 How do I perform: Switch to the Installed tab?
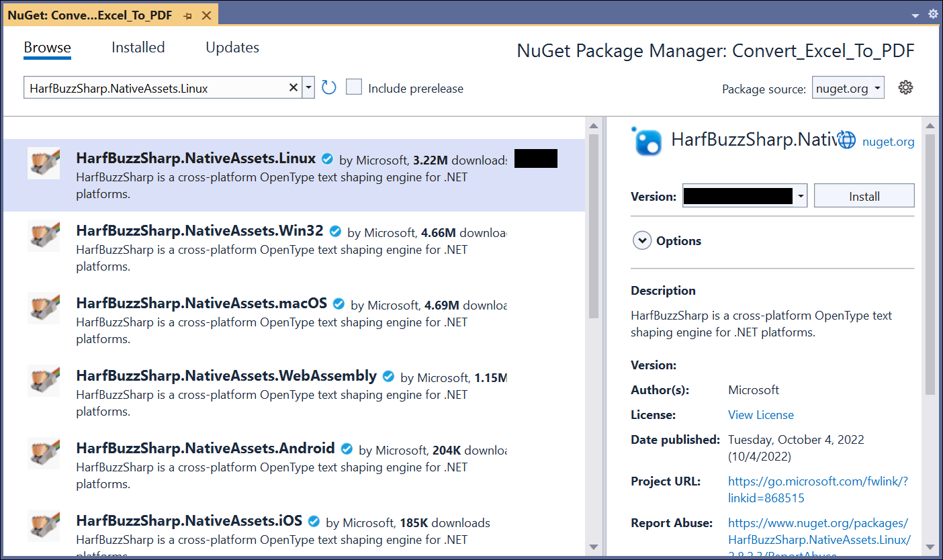(x=138, y=48)
